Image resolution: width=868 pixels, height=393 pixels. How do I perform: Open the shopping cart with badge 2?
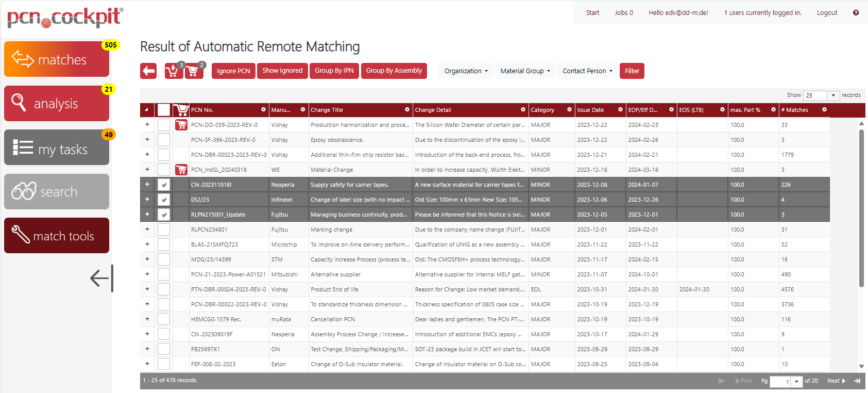pyautogui.click(x=194, y=71)
